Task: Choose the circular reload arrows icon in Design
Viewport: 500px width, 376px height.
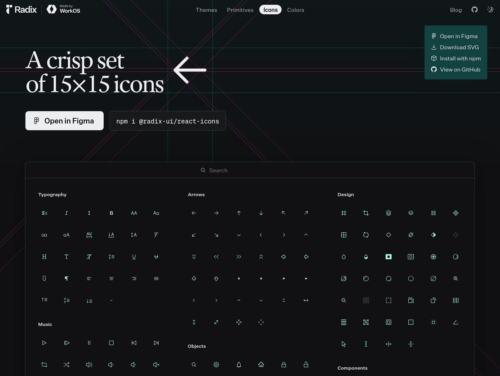Action: (x=366, y=235)
